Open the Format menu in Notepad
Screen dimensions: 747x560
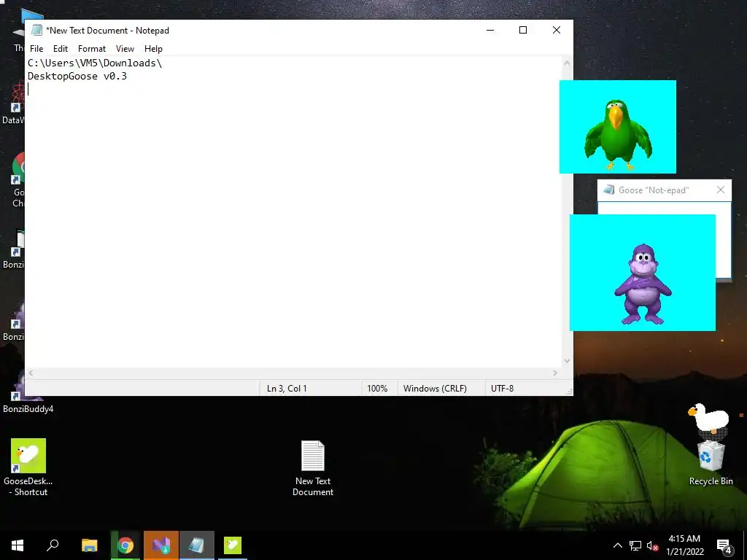click(x=91, y=49)
